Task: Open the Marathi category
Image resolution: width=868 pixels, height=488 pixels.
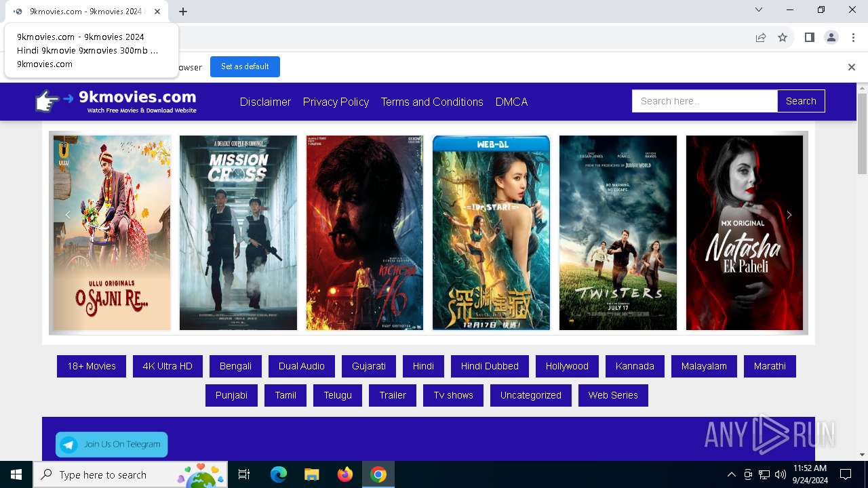Action: pos(770,366)
